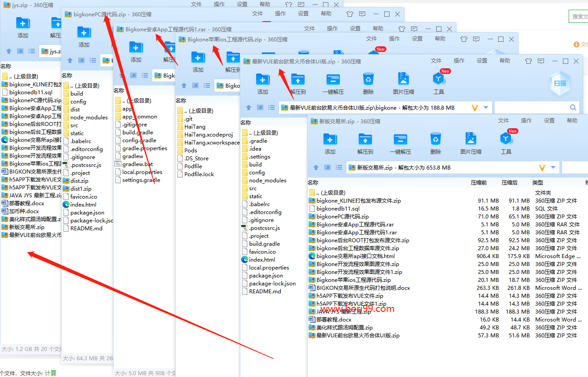Click 解压到 icon in 新版交易所.zip window
The image size is (588, 377).
[365, 139]
